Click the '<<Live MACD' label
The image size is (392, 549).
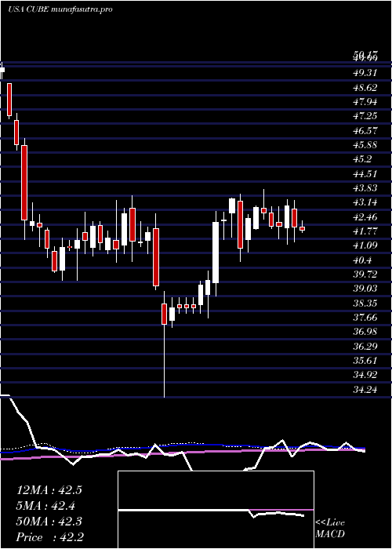point(330,529)
